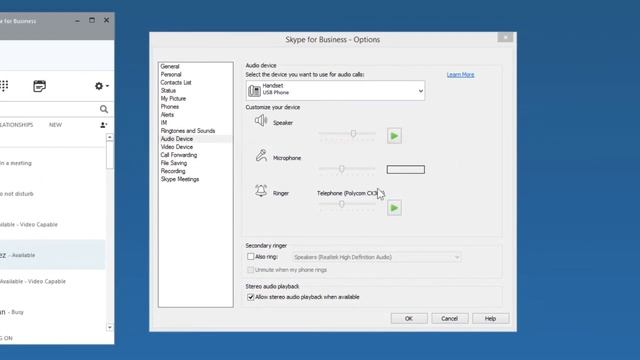Open the Learn More link
640x360 pixels.
coord(460,75)
